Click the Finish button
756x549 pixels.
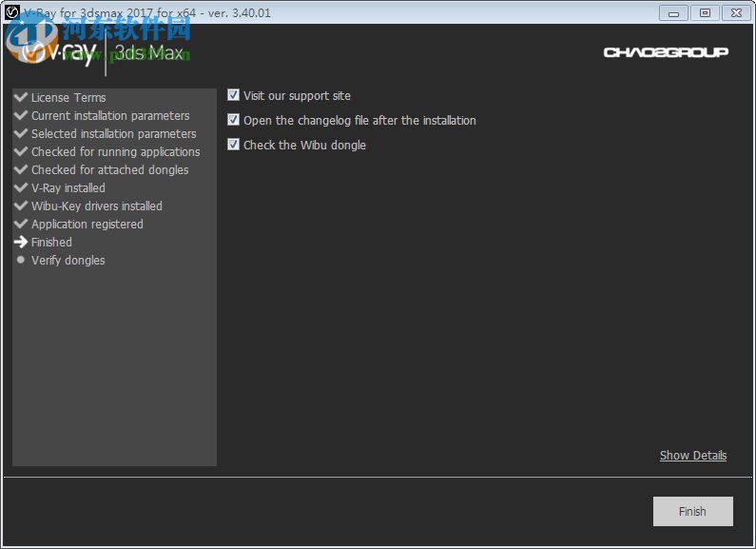(693, 511)
